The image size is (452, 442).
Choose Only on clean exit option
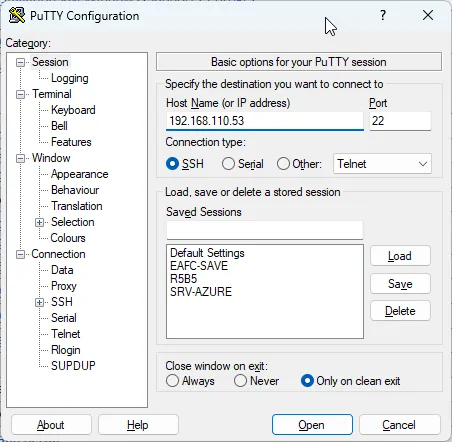tap(307, 381)
